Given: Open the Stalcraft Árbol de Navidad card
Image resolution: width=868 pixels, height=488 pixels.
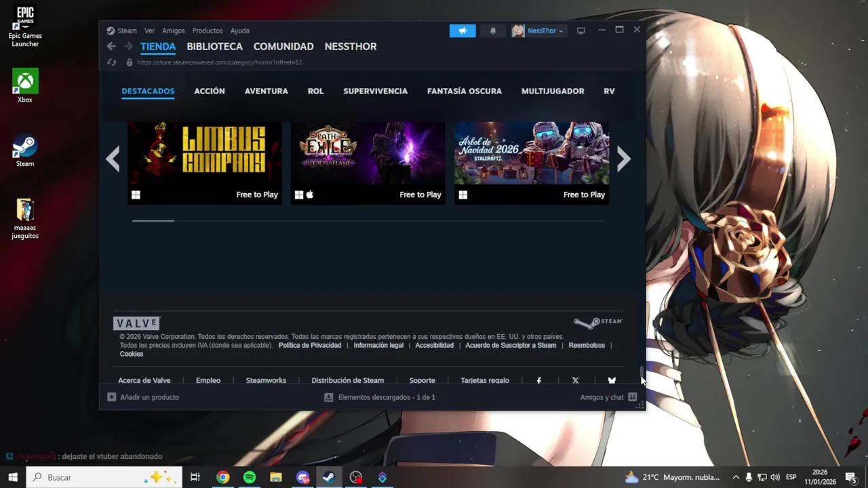Looking at the screenshot, I should pos(532,163).
